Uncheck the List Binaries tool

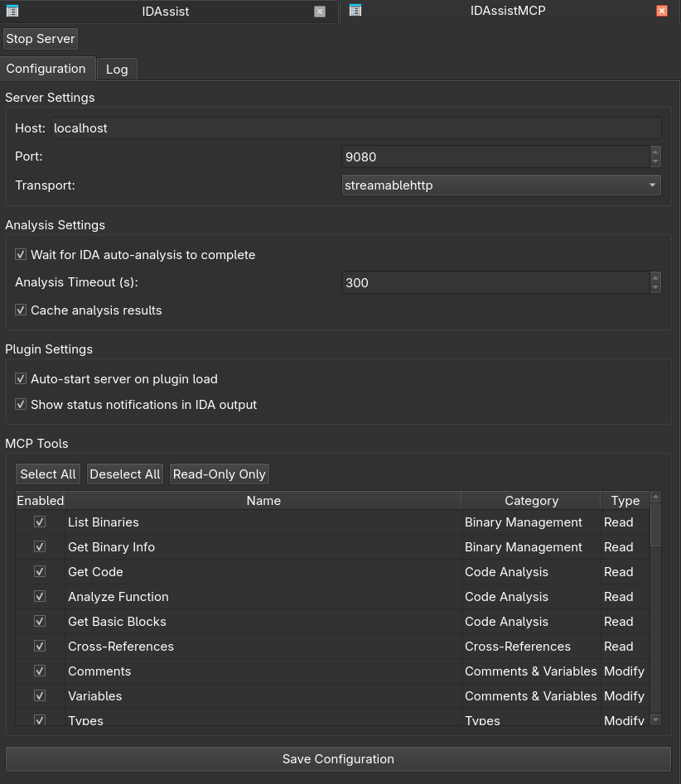(39, 522)
